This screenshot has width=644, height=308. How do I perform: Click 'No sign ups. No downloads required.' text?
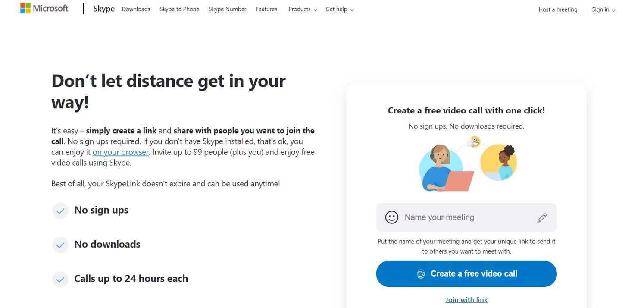(x=466, y=126)
